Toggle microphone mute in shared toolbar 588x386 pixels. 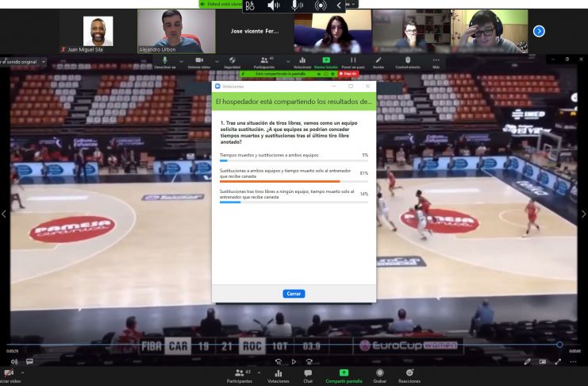coord(164,63)
